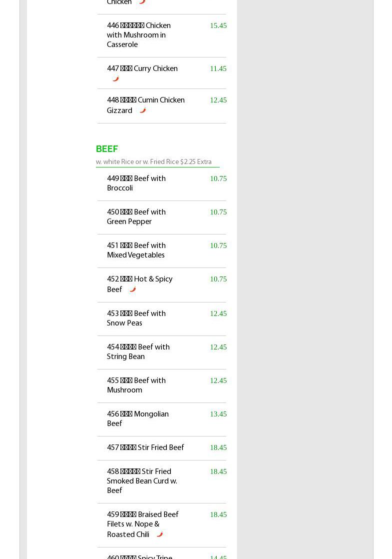Open item 449 Beef with Broccoli
This screenshot has width=392, height=559.
136,183
